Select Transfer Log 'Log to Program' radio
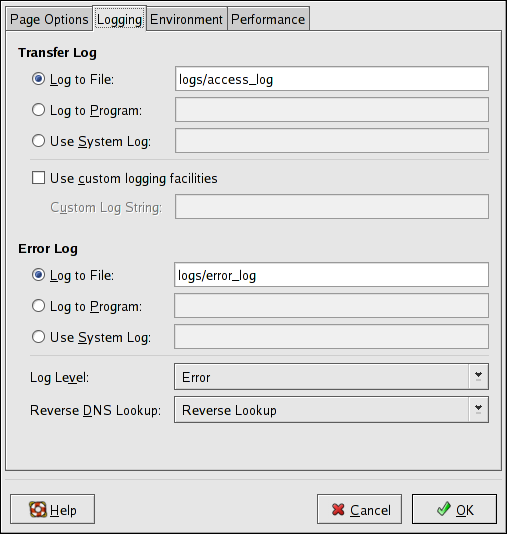The width and height of the screenshot is (507, 534). pyautogui.click(x=38, y=110)
